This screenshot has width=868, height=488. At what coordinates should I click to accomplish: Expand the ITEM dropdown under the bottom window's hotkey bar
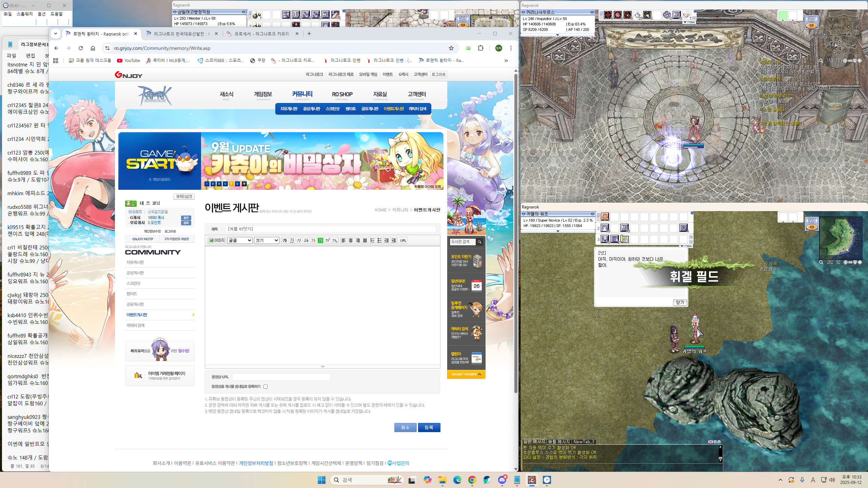686,246
